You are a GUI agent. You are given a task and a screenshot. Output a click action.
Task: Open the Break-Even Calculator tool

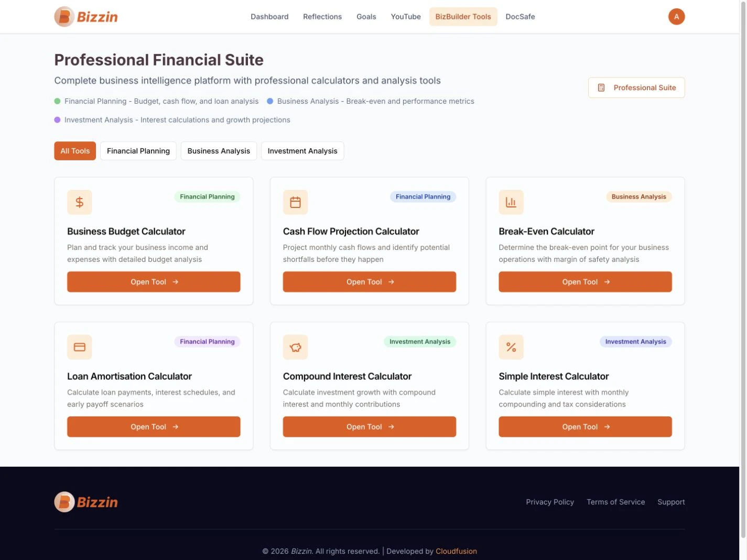(585, 282)
